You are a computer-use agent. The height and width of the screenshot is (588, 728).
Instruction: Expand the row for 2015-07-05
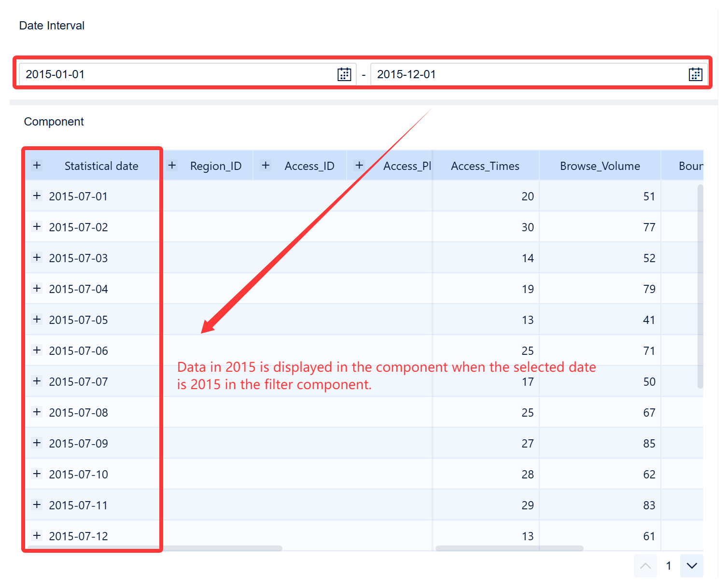click(37, 319)
